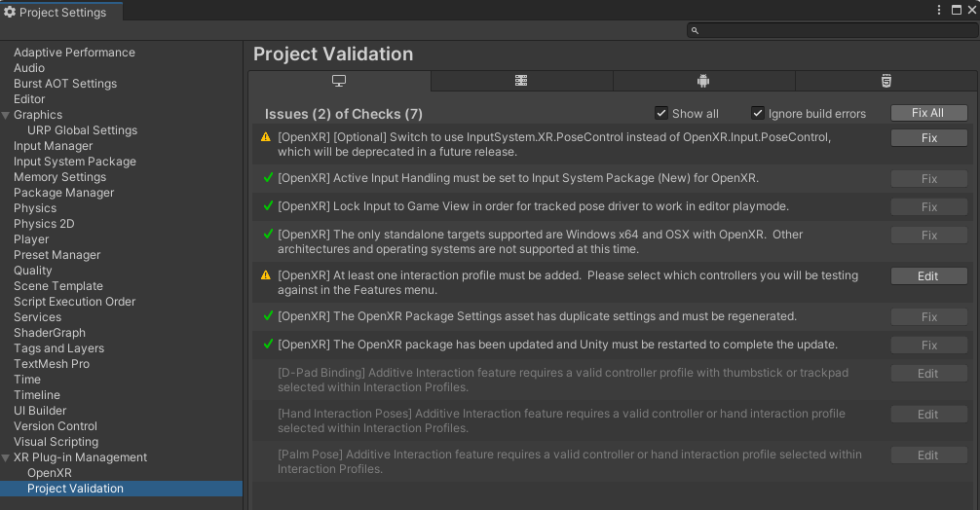Click the warning icon for PoseControl issue
The height and width of the screenshot is (510, 980).
[266, 136]
